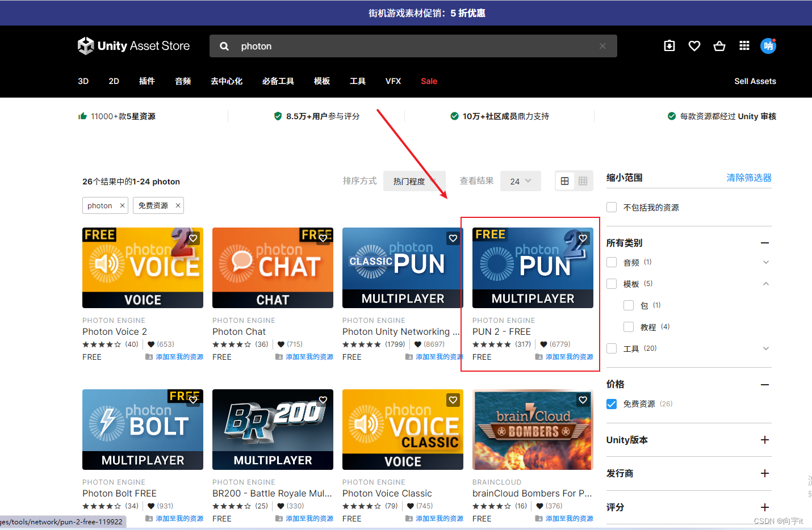Open the 插件 navigation menu

(x=147, y=81)
